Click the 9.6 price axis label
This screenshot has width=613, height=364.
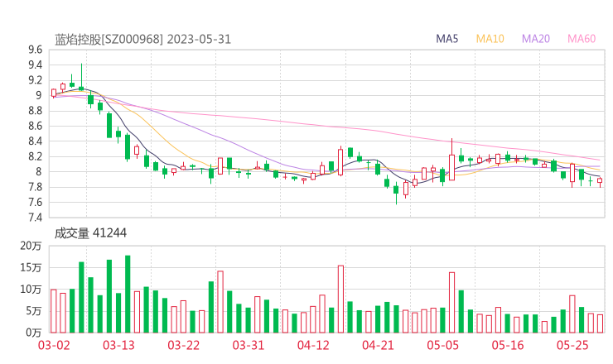(35, 50)
